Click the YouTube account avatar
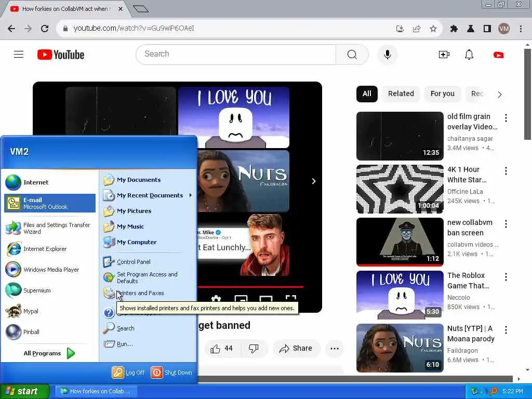Screen dimensions: 532x399 [498, 55]
